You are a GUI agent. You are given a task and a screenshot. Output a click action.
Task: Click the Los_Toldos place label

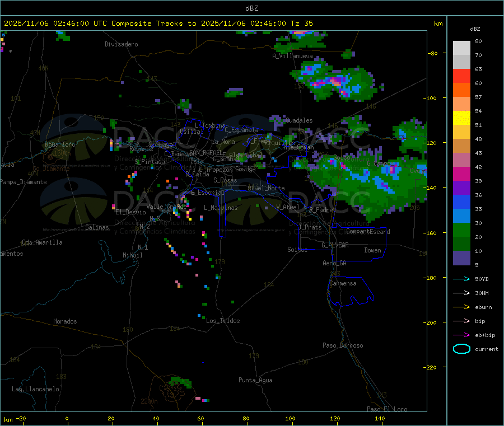(223, 321)
